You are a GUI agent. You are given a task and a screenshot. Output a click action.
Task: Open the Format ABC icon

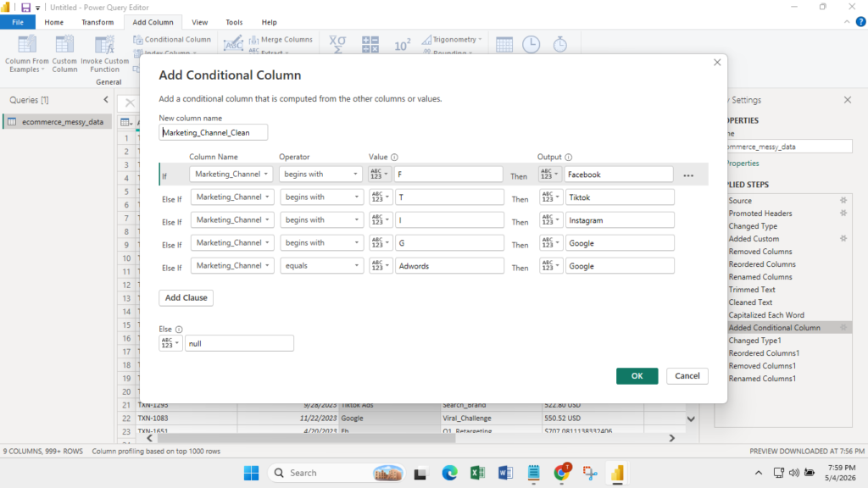(233, 44)
